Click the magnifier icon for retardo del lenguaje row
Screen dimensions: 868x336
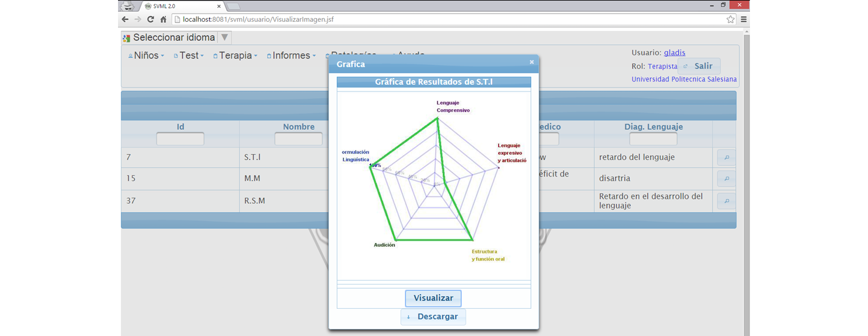[x=726, y=158]
